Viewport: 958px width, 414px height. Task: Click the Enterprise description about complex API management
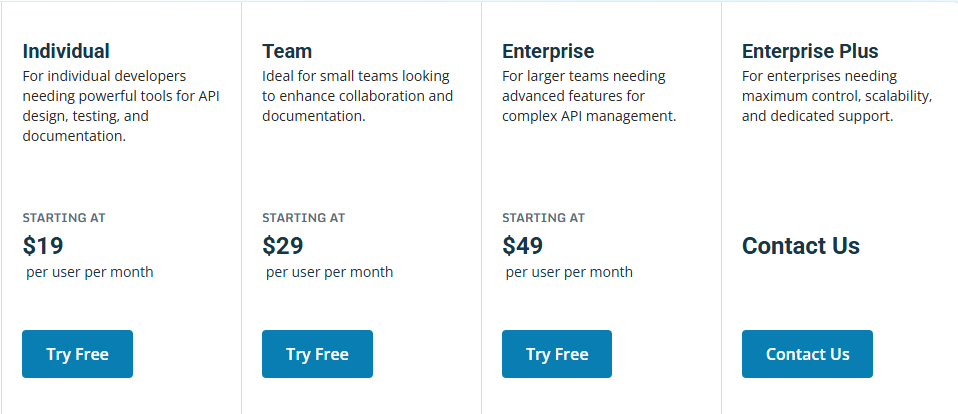(x=589, y=96)
